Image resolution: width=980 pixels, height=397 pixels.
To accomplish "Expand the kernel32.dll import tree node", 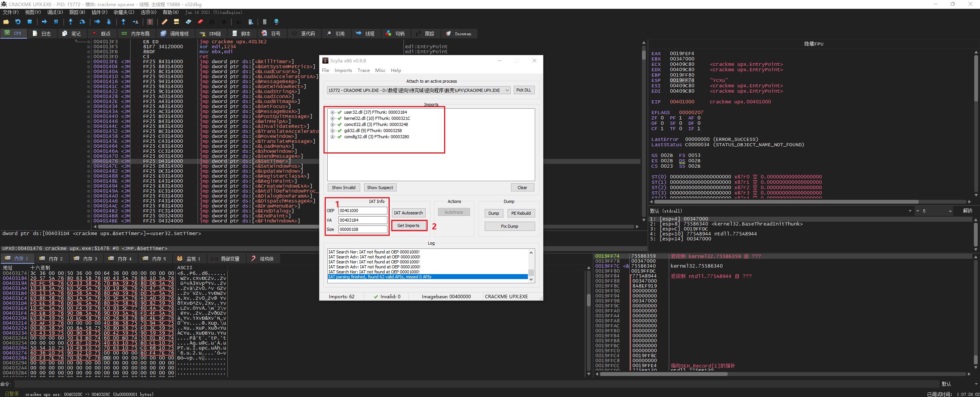I will (x=332, y=119).
